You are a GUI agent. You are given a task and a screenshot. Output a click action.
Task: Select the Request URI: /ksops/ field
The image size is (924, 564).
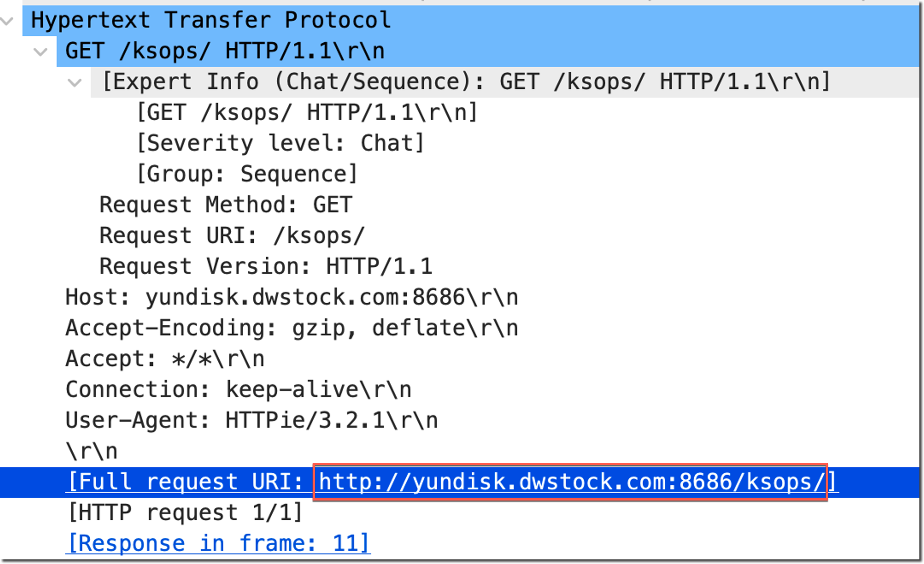pos(232,236)
